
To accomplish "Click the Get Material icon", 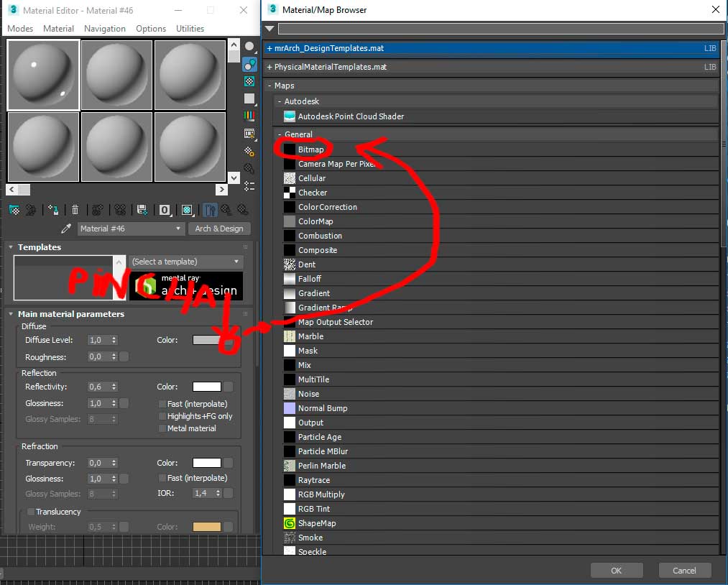I will [x=14, y=210].
